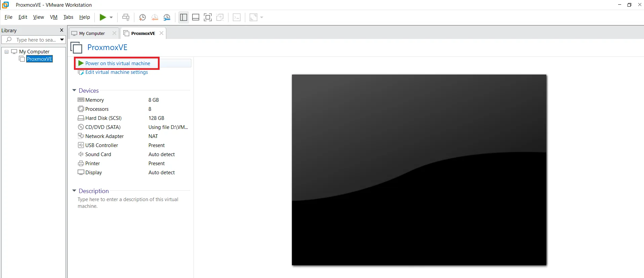Image resolution: width=644 pixels, height=278 pixels.
Task: Open the Help menu
Action: click(x=85, y=17)
